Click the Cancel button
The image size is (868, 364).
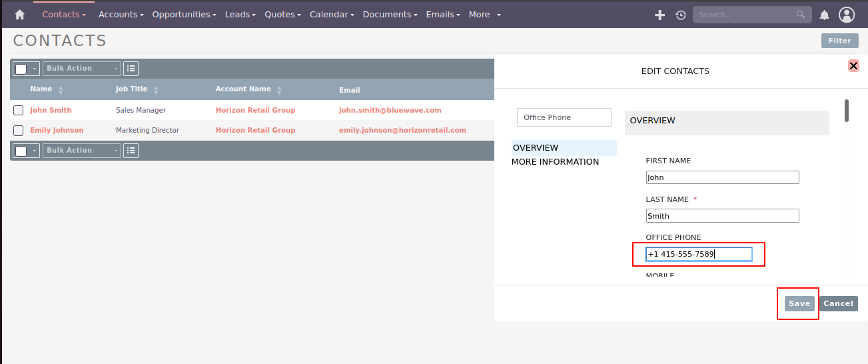coord(838,303)
